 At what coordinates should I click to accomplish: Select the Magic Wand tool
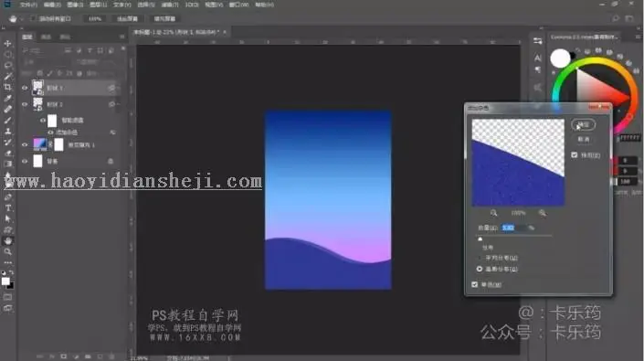[7, 77]
